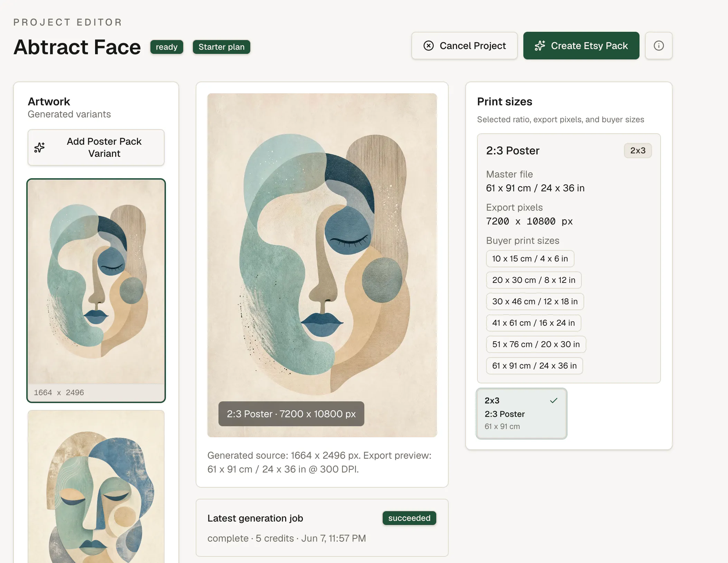Select the 2x3 2:3 Poster ratio card

coord(521,413)
